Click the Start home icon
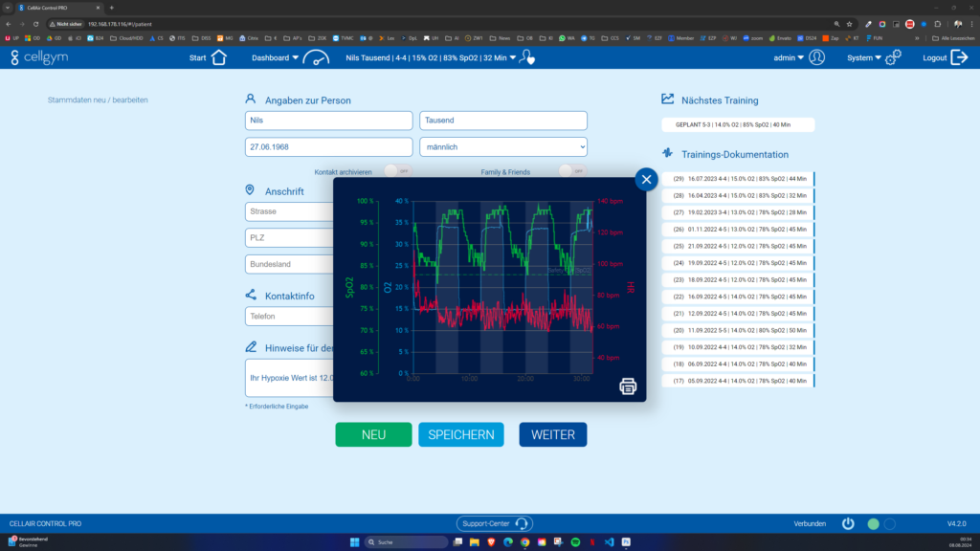 point(218,57)
